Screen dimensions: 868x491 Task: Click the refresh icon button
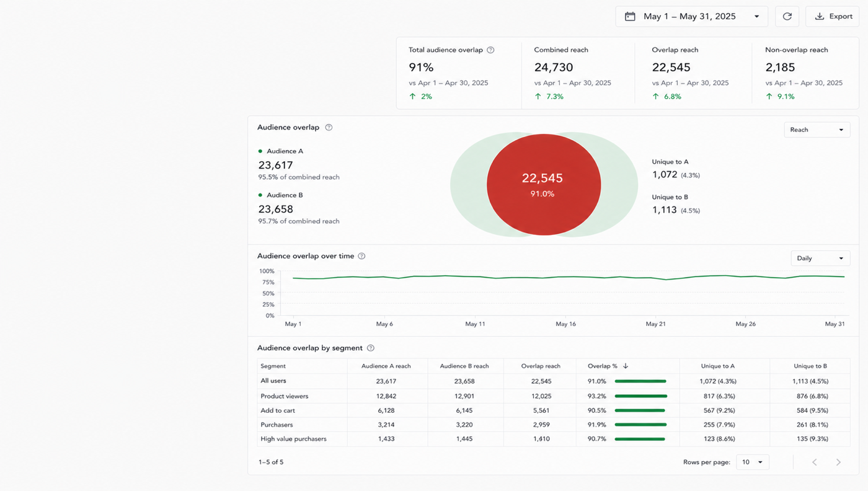tap(787, 17)
